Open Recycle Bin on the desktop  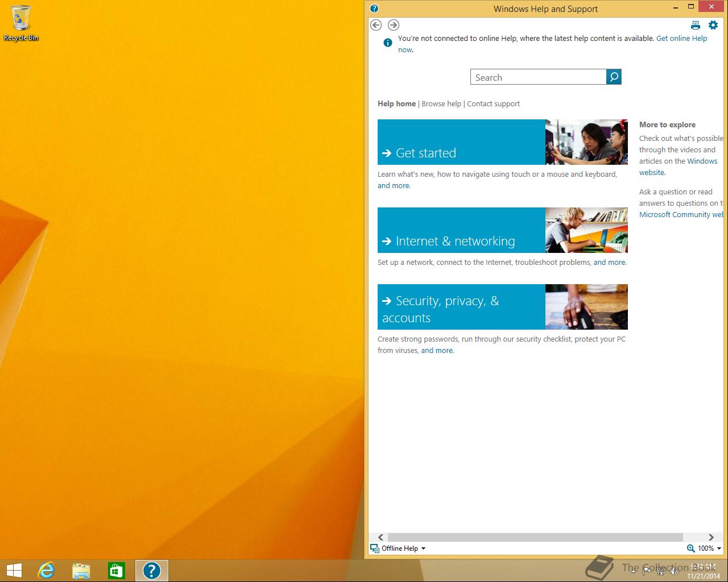(21, 23)
